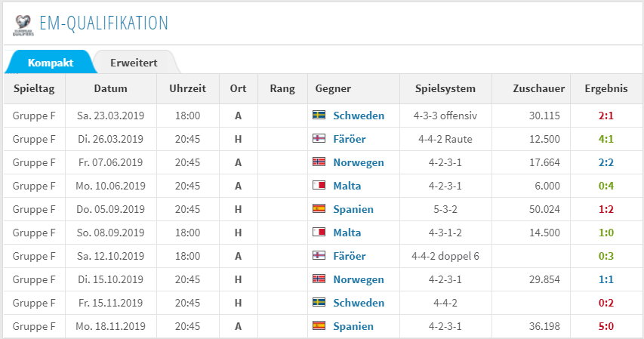
Task: Click Spain flag in 05.09.2019 row
Action: 319,208
